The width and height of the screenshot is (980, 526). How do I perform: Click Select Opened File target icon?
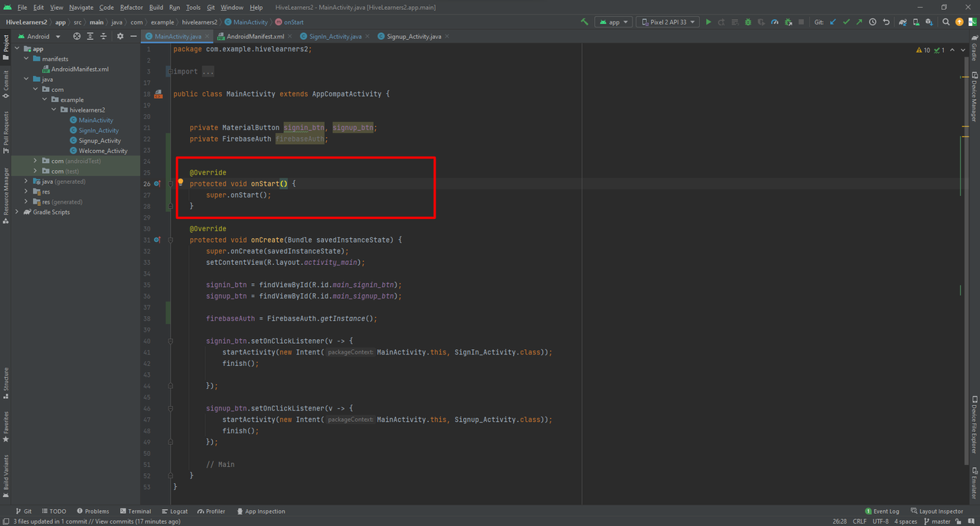click(77, 36)
